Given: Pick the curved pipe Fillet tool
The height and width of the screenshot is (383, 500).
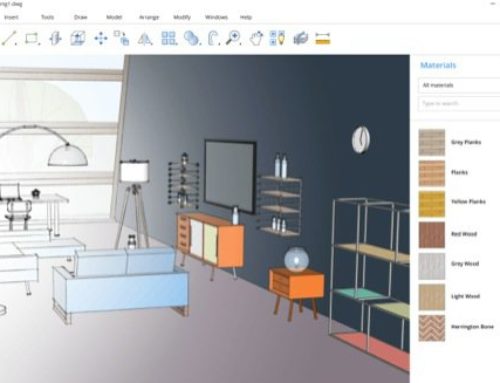Looking at the screenshot, I should (x=213, y=38).
